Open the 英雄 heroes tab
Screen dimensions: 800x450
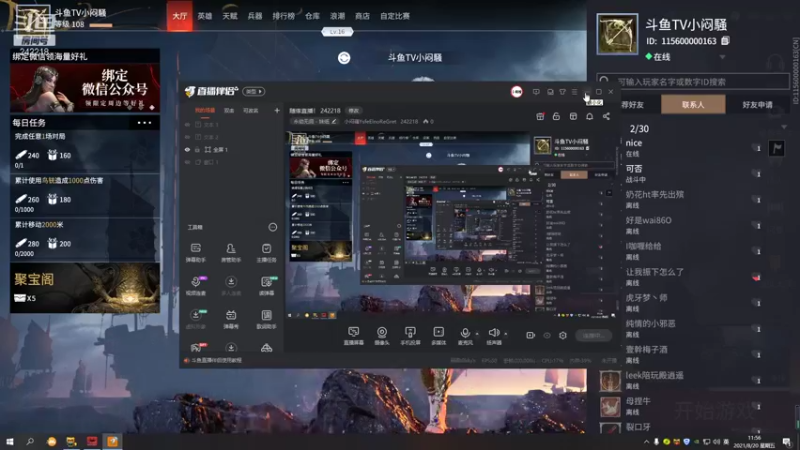[205, 16]
